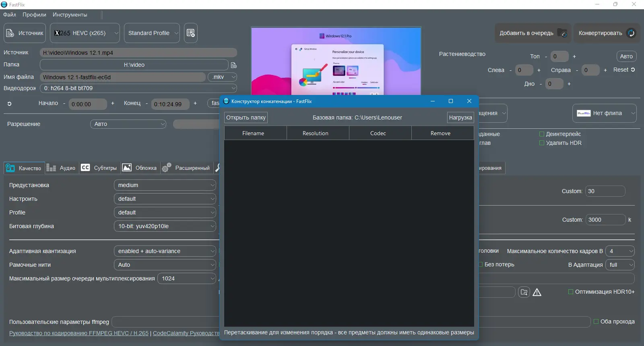Open the .mkv extension dropdown
This screenshot has width=644, height=346.
click(x=222, y=77)
